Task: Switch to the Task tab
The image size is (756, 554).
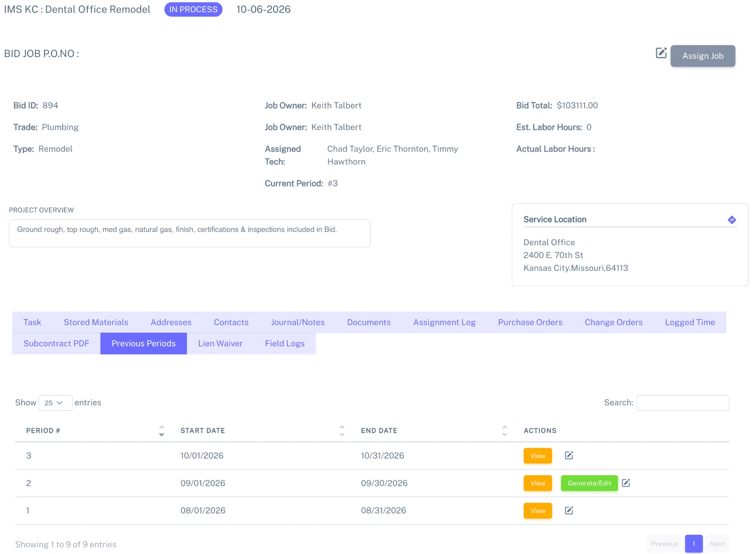Action: [x=32, y=322]
